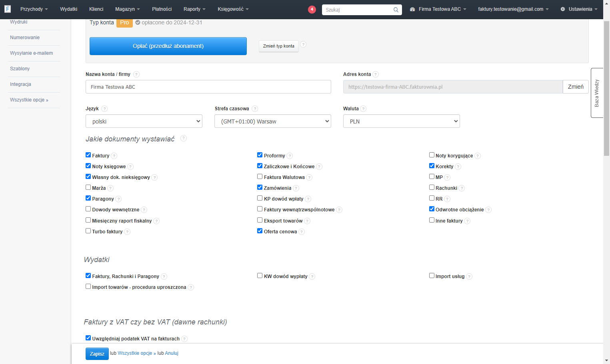Click the help icon beside Zmień typ konta
The width and height of the screenshot is (610, 364).
click(x=303, y=45)
